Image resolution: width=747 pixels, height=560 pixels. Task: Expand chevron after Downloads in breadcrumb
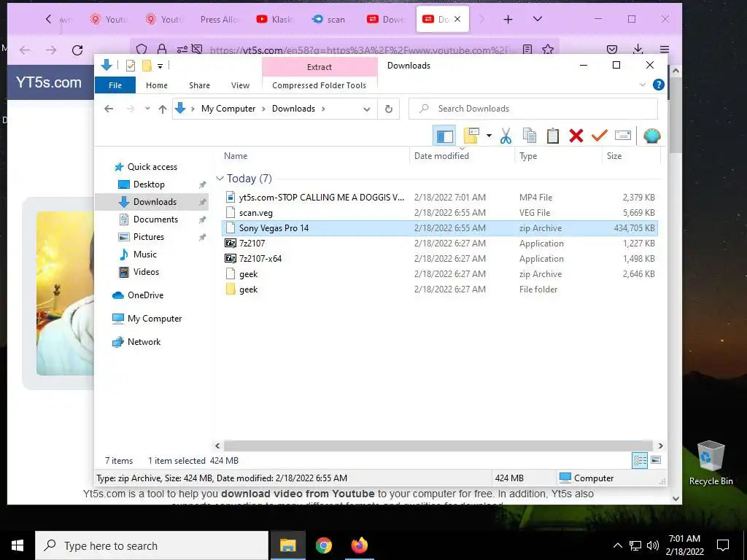tap(323, 109)
